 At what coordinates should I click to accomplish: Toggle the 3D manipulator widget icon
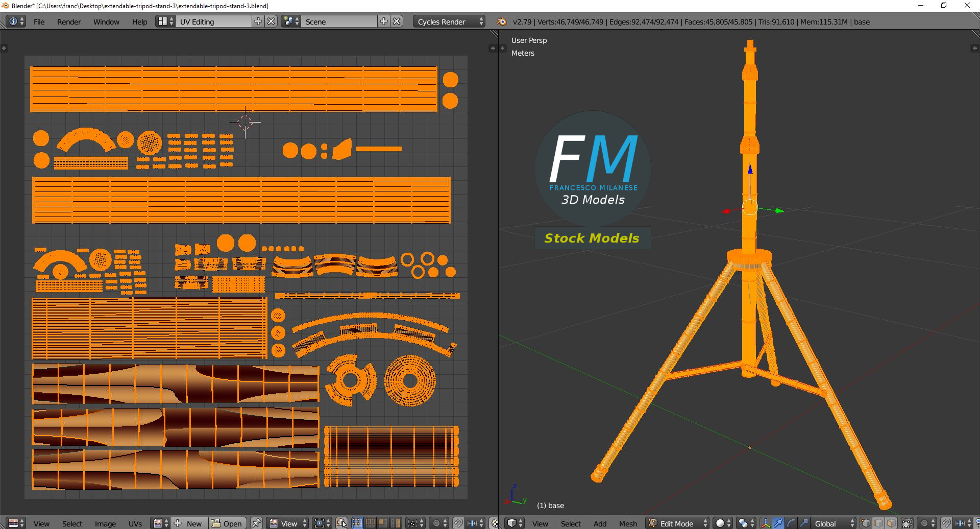click(x=765, y=523)
